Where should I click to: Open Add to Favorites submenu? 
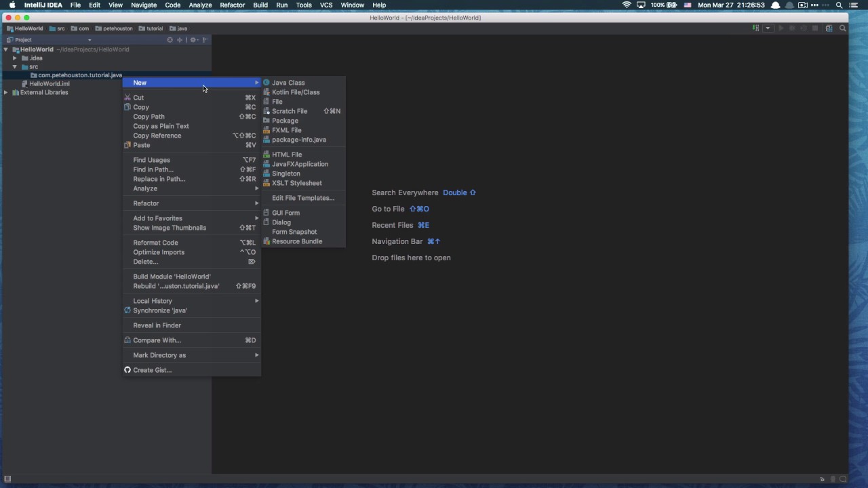tap(192, 218)
